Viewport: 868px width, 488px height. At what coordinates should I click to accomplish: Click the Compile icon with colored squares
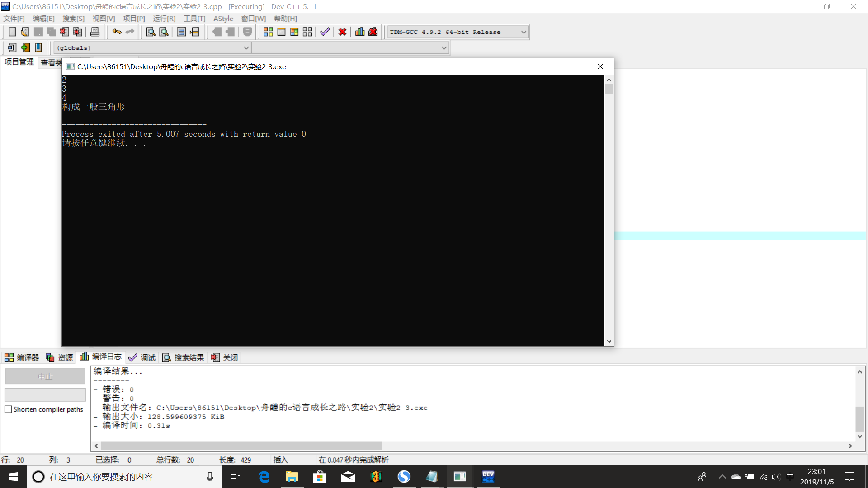click(268, 32)
